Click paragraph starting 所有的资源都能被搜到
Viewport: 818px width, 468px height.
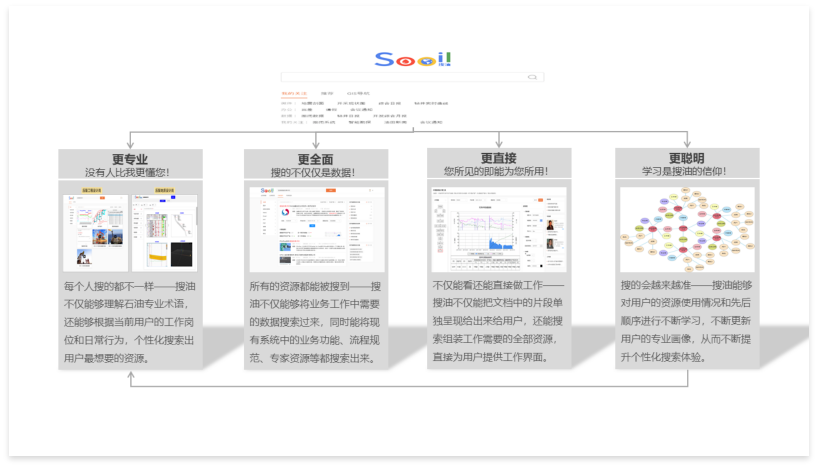click(315, 322)
